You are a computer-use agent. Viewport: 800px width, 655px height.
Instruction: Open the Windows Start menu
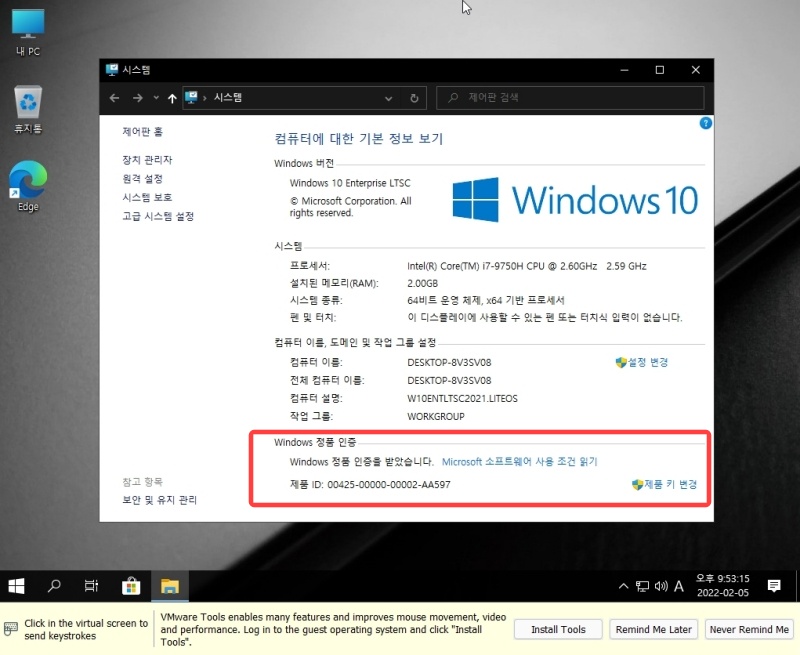click(x=16, y=586)
